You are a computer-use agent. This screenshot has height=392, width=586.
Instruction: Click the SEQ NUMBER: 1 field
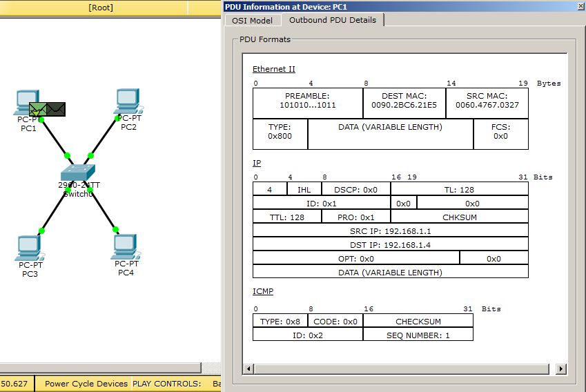pyautogui.click(x=418, y=335)
